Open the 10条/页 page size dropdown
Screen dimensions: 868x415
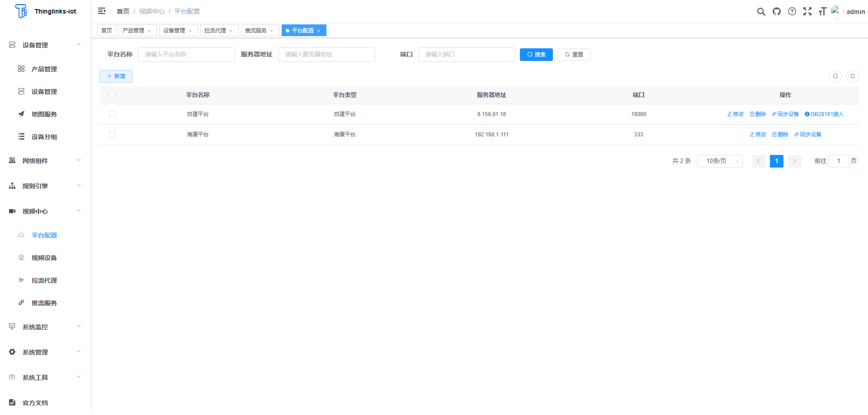[x=720, y=161]
